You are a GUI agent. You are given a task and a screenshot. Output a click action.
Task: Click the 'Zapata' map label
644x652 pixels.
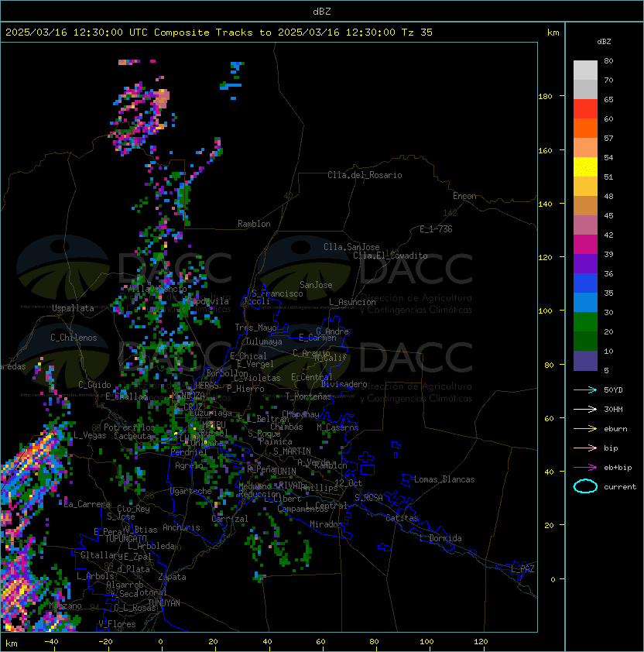click(x=172, y=577)
